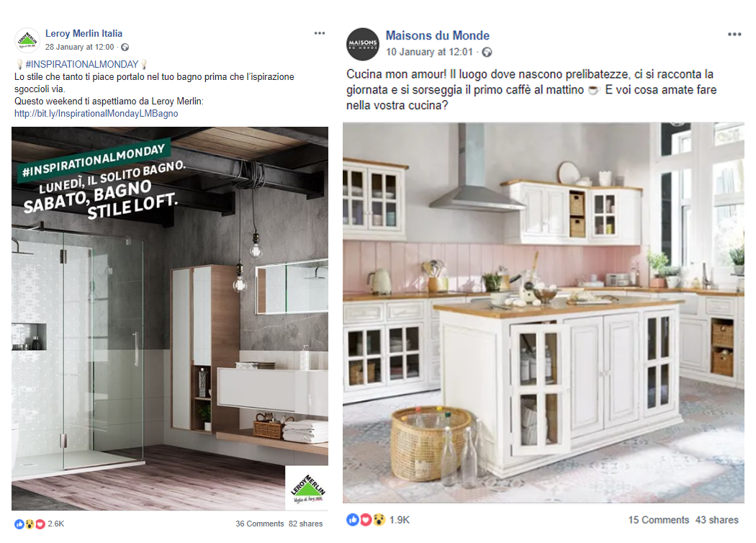The width and height of the screenshot is (756, 543).
Task: Show the 43 shares on kitchen post
Action: coord(716,520)
